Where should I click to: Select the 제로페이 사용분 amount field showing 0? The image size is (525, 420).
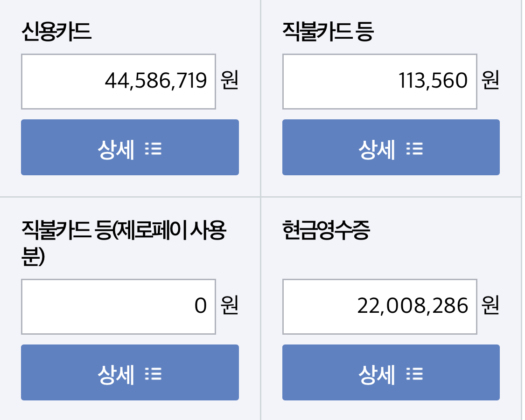119,307
